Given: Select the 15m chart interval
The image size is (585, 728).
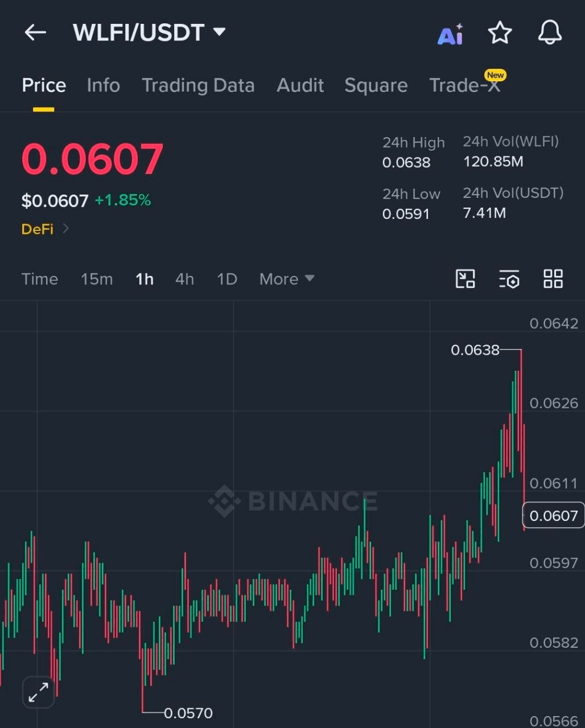Looking at the screenshot, I should pyautogui.click(x=97, y=279).
